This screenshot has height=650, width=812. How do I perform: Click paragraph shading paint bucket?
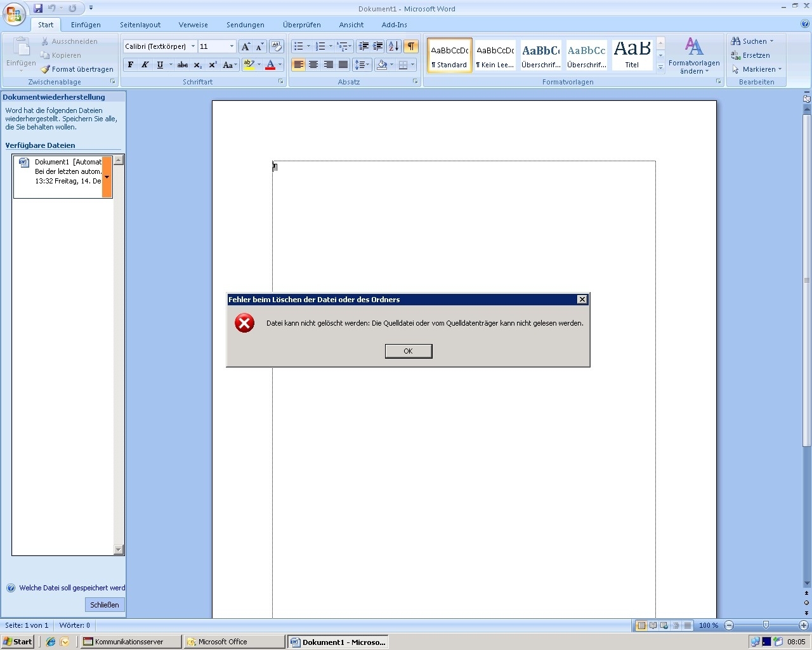pos(382,65)
